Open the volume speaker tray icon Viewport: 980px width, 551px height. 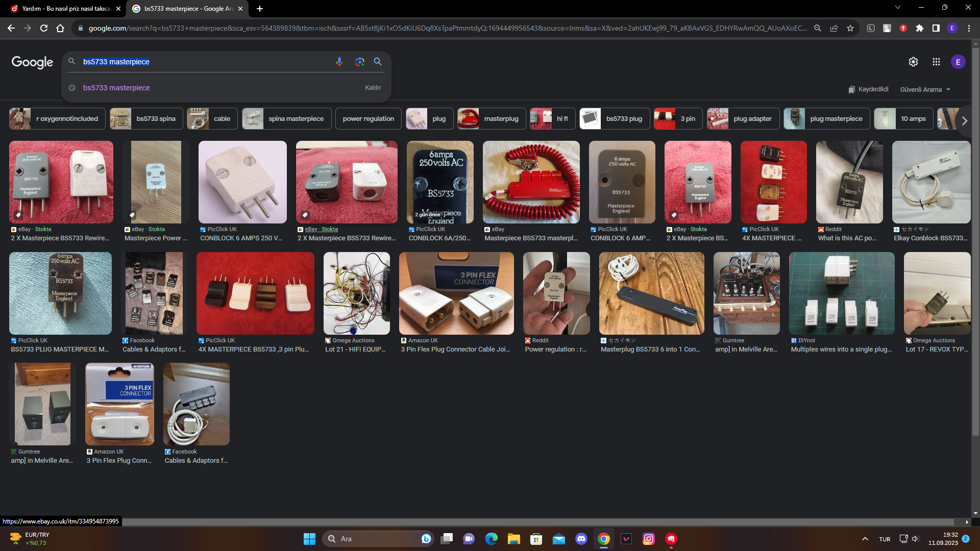tap(915, 539)
